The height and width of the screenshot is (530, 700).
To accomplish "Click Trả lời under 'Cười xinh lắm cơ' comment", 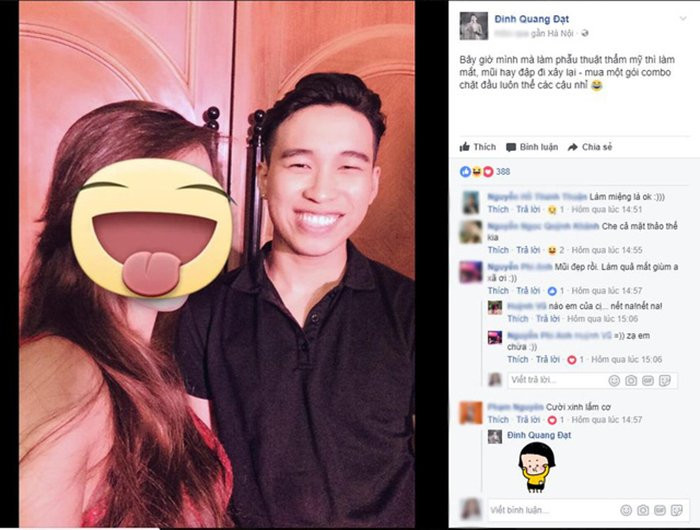I will pyautogui.click(x=528, y=420).
